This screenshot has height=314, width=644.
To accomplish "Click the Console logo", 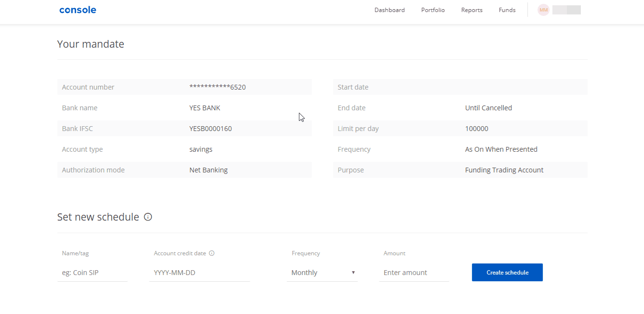I will pyautogui.click(x=78, y=10).
